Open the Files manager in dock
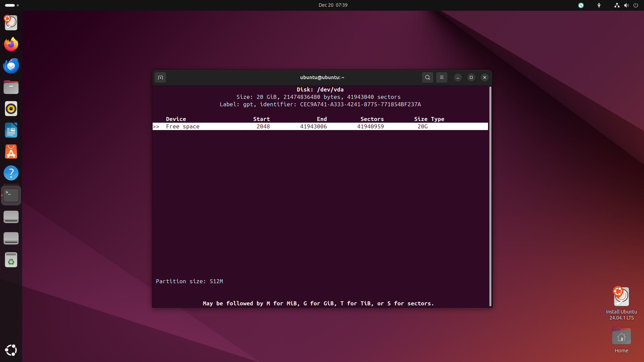Screen dimensions: 644x362 (11, 87)
